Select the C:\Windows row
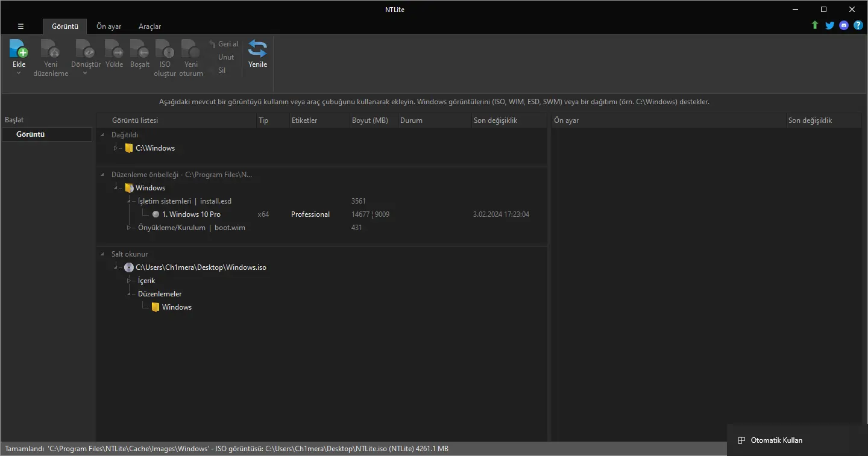 tap(321, 148)
